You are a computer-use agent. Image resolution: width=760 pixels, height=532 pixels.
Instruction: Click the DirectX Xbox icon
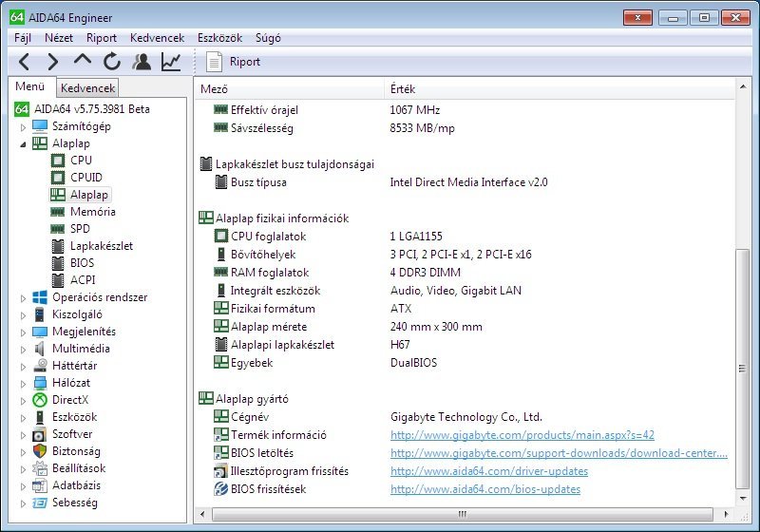pos(40,400)
